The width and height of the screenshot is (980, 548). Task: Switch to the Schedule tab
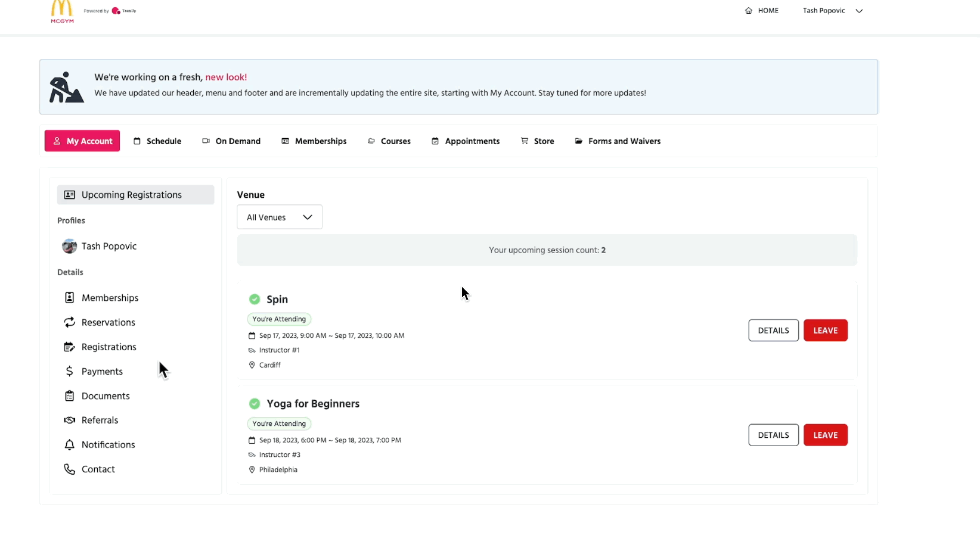(157, 141)
